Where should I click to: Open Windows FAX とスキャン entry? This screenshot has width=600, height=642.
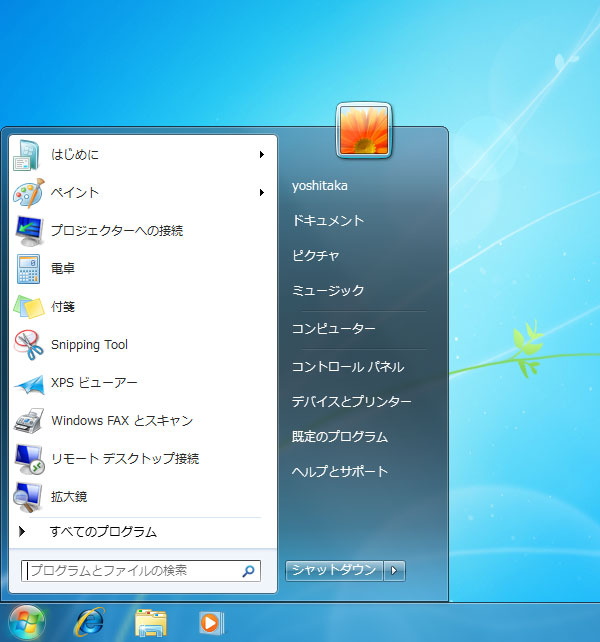[x=143, y=420]
